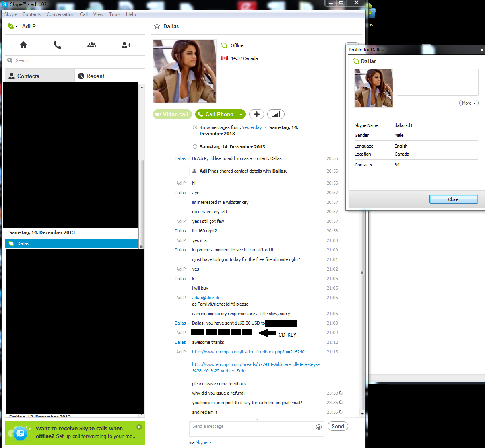Click the status icon in profile window
Viewport: 485px width, 448px height.
coord(356,62)
